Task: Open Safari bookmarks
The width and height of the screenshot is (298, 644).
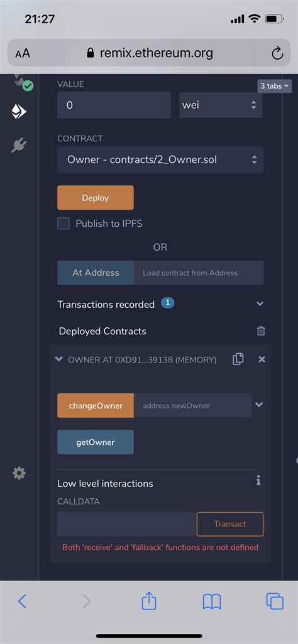Action: click(x=212, y=602)
